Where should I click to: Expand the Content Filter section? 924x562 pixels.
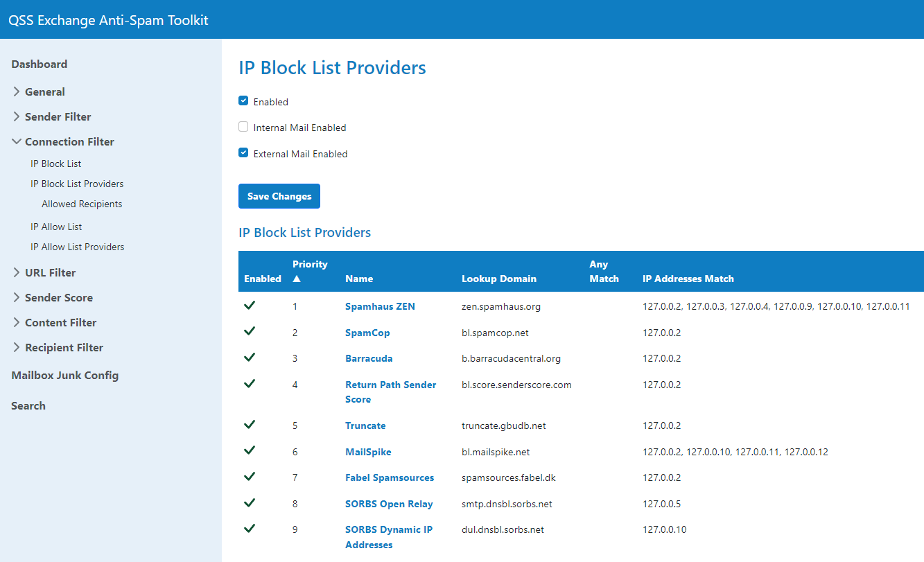pos(55,322)
